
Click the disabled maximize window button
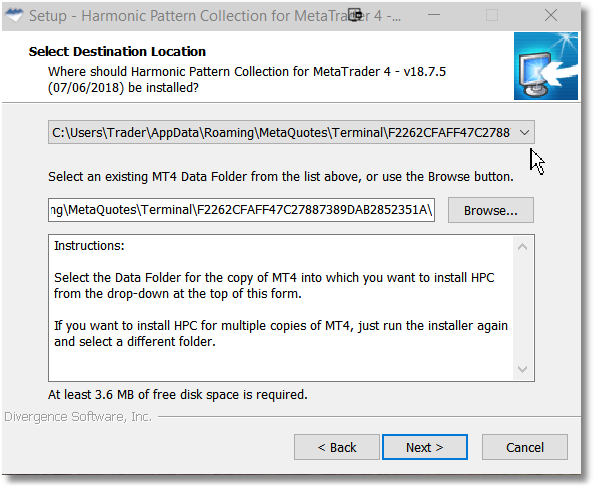pyautogui.click(x=492, y=16)
